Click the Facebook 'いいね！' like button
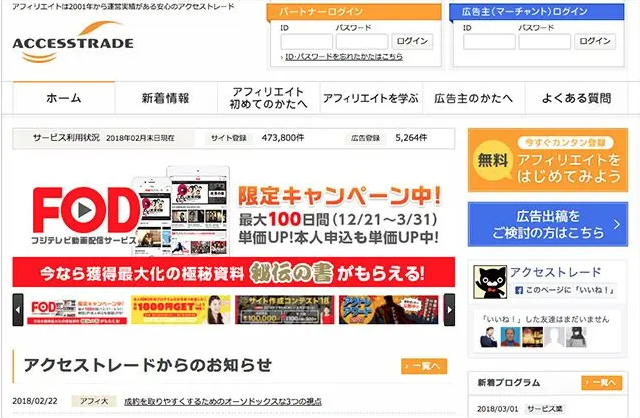 coord(565,290)
